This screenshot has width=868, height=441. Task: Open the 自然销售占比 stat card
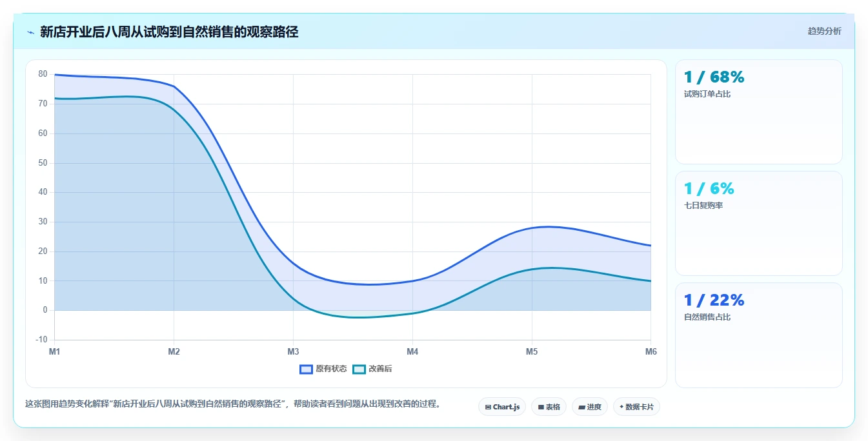(759, 335)
